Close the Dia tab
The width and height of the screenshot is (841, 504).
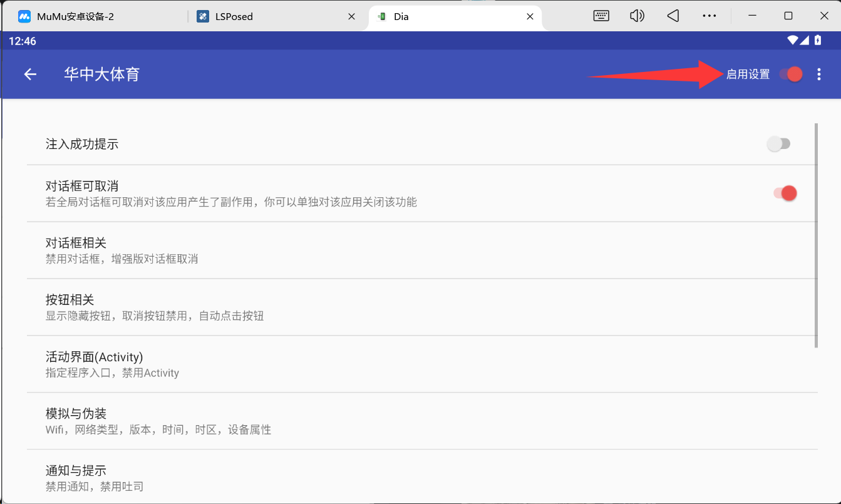pos(530,17)
